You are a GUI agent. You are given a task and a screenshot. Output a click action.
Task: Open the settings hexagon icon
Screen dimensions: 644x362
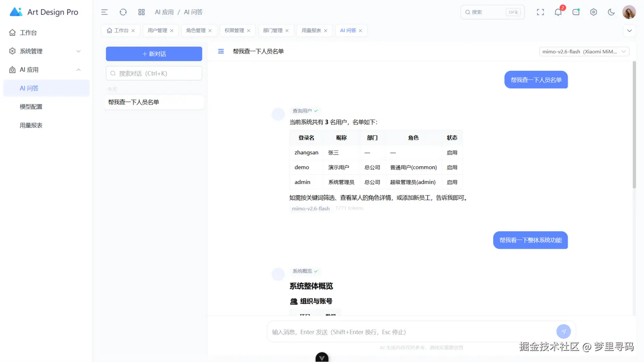pos(593,12)
